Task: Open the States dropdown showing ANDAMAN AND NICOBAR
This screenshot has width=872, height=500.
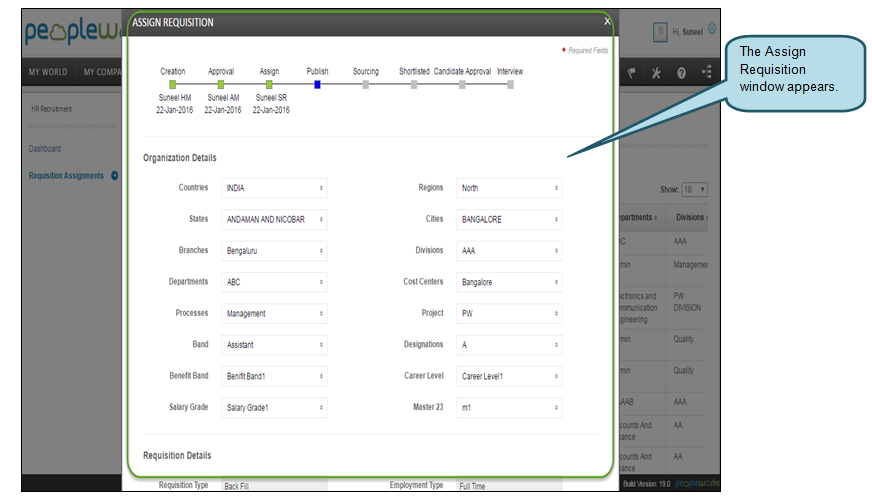Action: coord(274,219)
